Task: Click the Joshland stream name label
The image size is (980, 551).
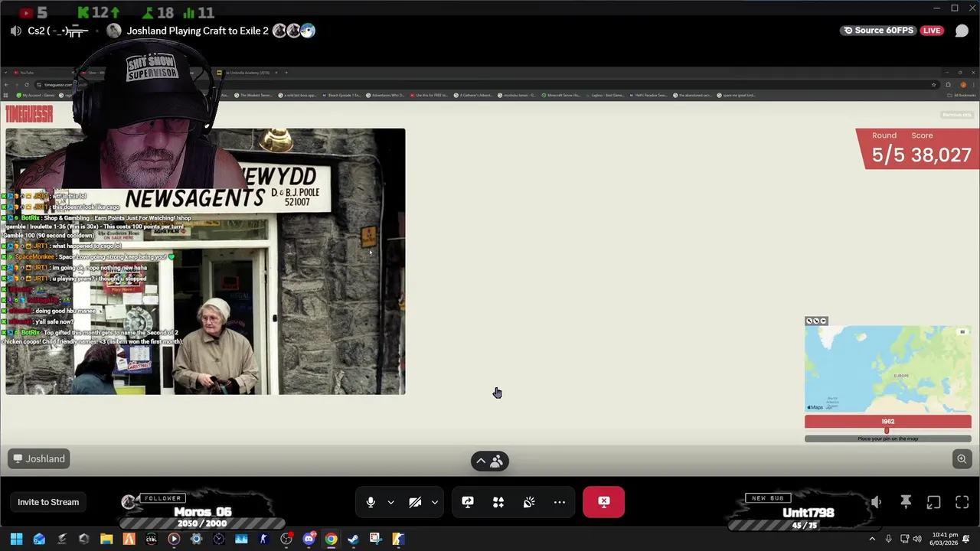Action: pyautogui.click(x=39, y=458)
